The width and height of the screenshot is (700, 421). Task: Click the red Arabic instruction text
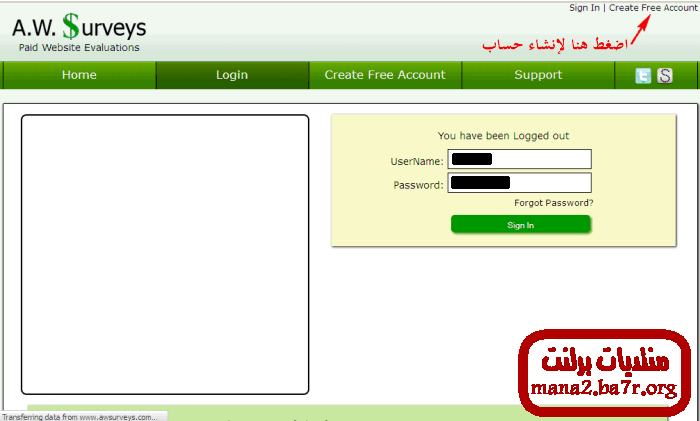[554, 45]
